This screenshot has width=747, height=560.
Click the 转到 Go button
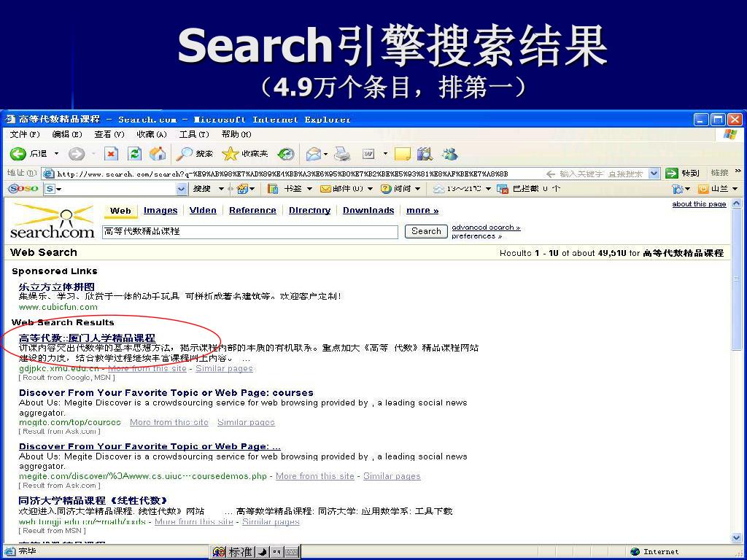pyautogui.click(x=683, y=174)
